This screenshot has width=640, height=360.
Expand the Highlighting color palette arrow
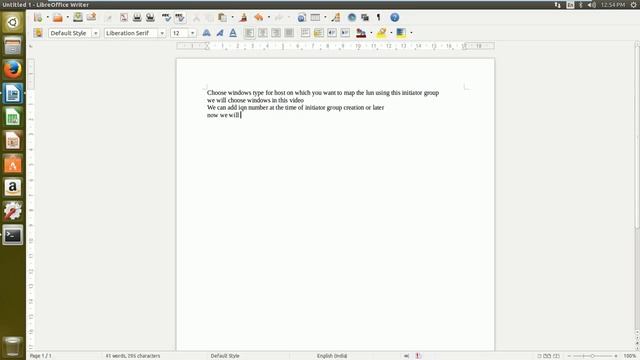coord(391,33)
